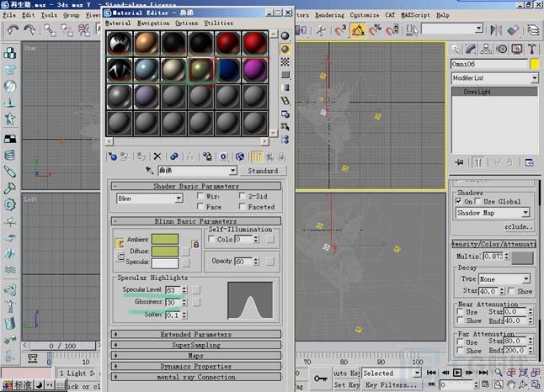Toggle checkered Background icon in Material Editor
544x392 pixels.
coord(285,61)
